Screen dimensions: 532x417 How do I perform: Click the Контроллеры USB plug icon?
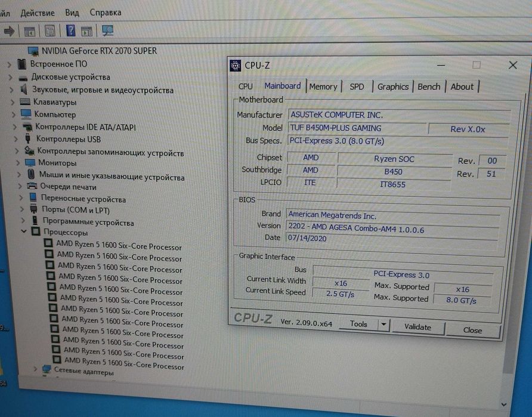(28, 139)
